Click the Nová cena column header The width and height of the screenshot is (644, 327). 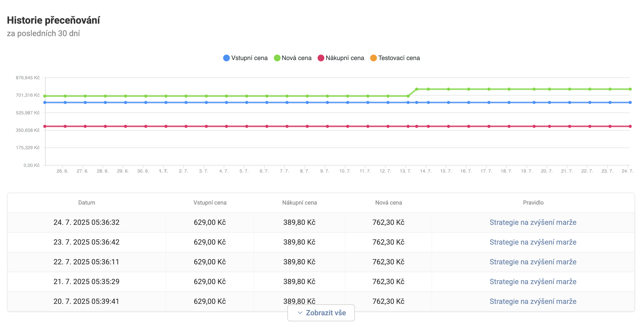388,202
